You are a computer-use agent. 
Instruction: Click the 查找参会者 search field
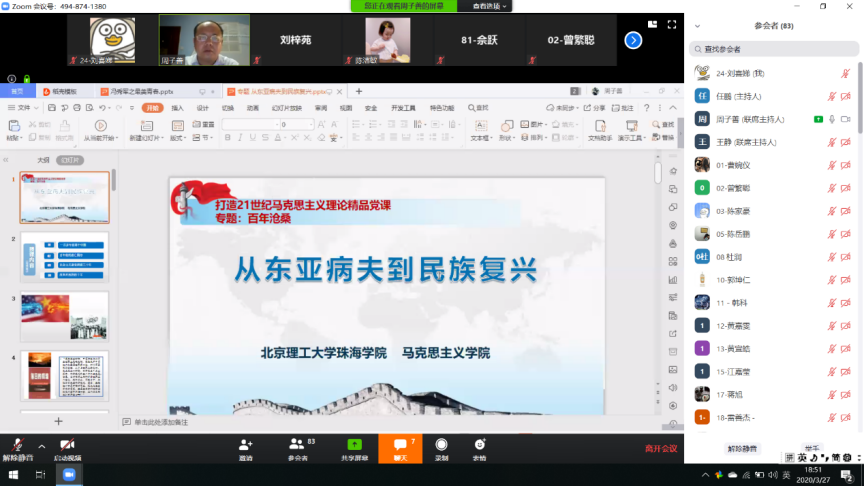pyautogui.click(x=774, y=49)
